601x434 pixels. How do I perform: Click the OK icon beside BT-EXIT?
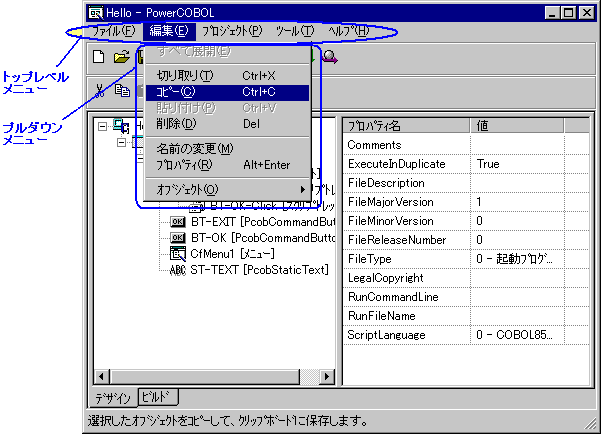coord(177,222)
